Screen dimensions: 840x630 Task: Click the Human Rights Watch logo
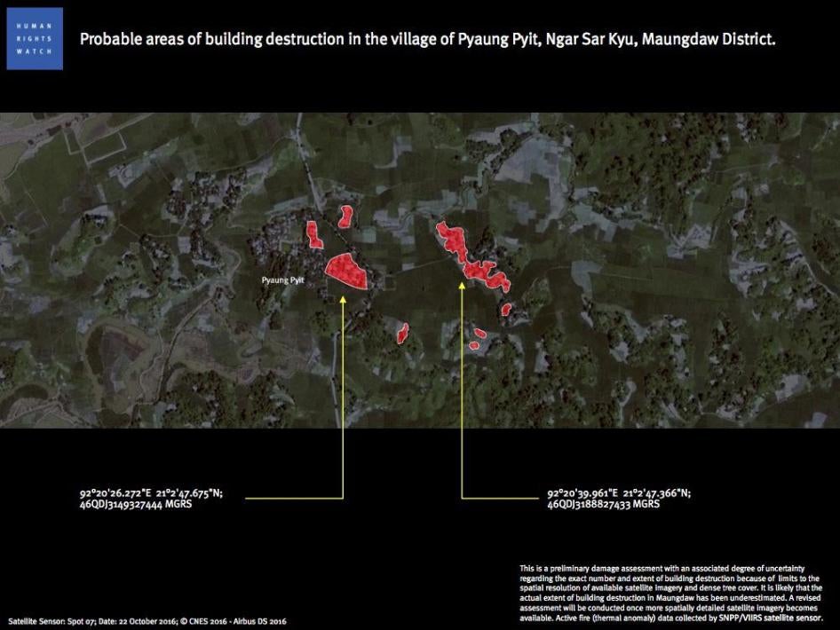pos(32,38)
